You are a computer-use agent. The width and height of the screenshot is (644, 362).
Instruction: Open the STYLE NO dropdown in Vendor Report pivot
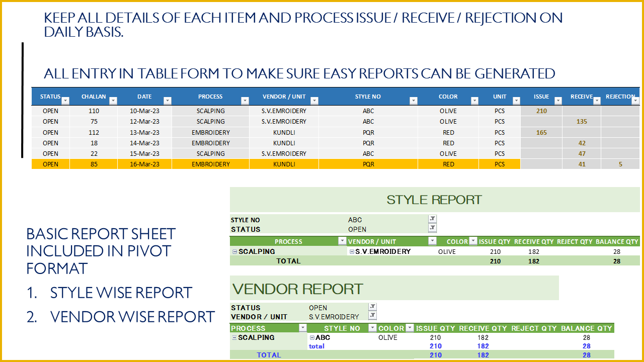(372, 328)
